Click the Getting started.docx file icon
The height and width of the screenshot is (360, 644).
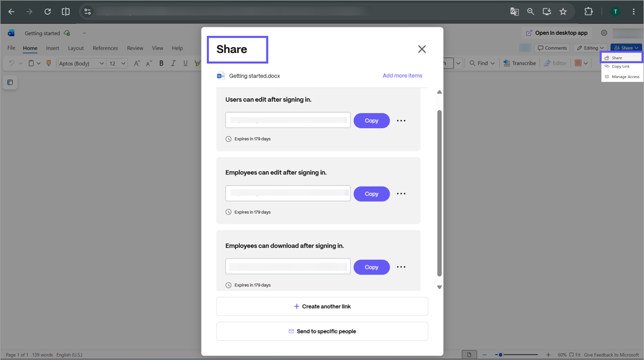point(221,76)
